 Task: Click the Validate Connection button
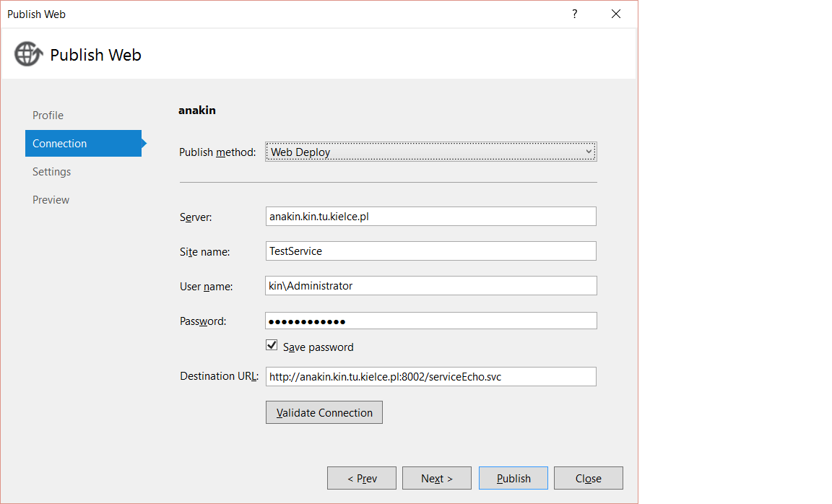(x=324, y=412)
